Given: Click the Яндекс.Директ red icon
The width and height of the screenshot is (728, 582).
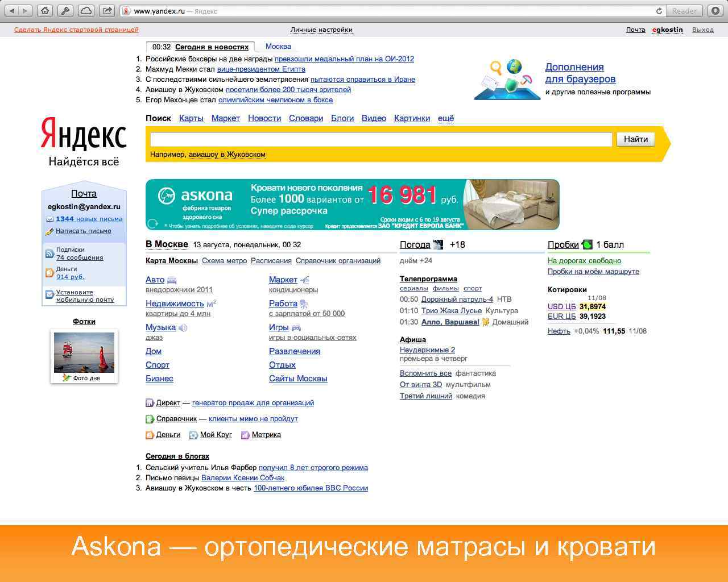Looking at the screenshot, I should pyautogui.click(x=150, y=402).
